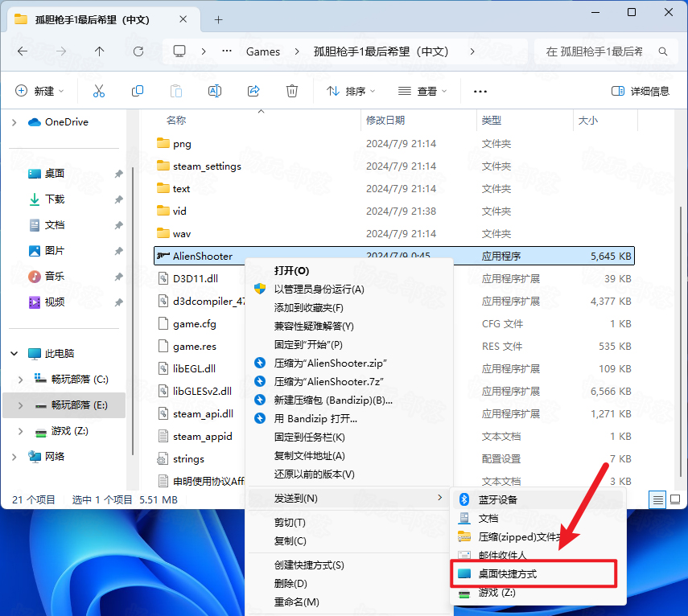Screen dimensions: 688x616
Task: Click the Paste clipboard icon
Action: tap(176, 91)
